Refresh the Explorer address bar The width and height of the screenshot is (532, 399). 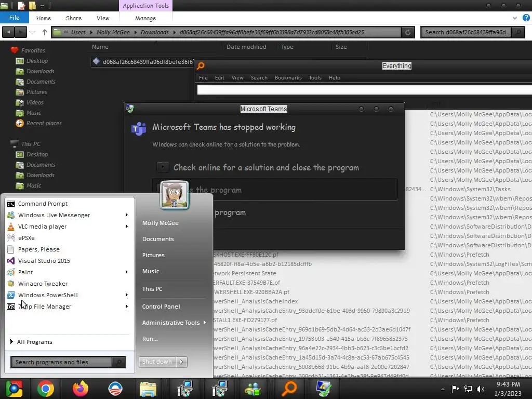point(408,32)
